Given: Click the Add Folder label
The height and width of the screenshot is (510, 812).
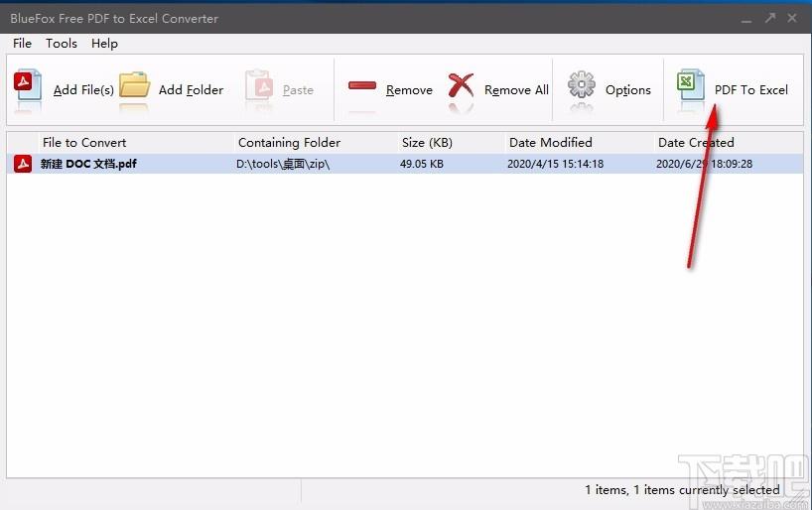Looking at the screenshot, I should click(192, 90).
